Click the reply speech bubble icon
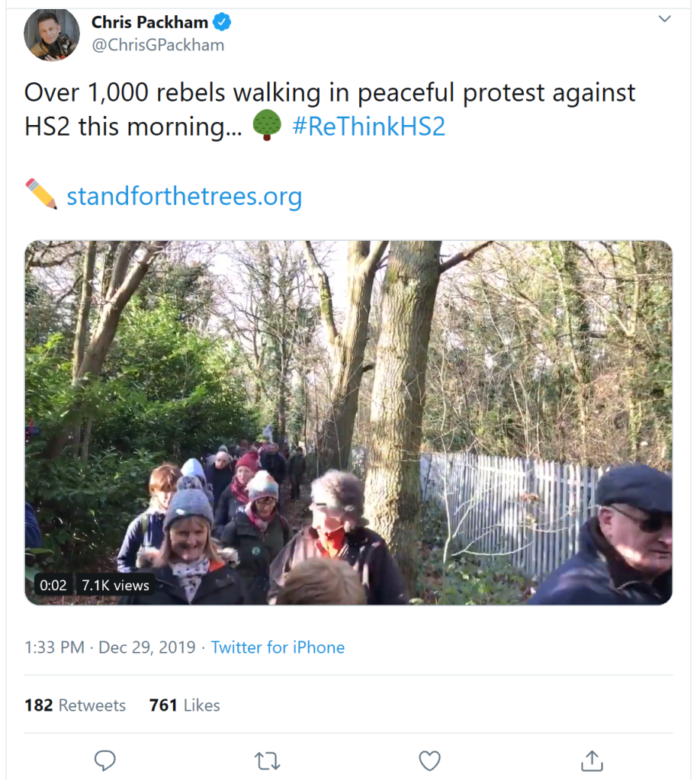Image resolution: width=700 pixels, height=780 pixels. tap(104, 760)
